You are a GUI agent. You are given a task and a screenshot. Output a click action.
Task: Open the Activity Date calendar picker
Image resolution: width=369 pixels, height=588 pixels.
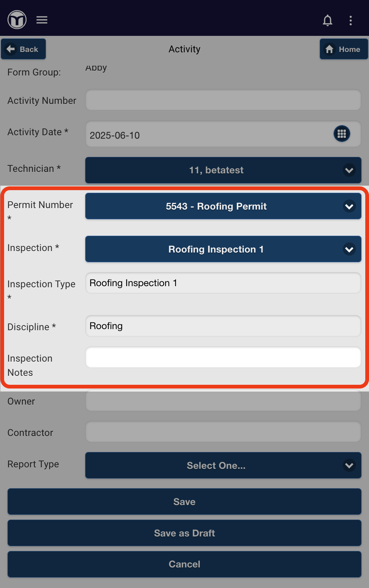pos(342,134)
